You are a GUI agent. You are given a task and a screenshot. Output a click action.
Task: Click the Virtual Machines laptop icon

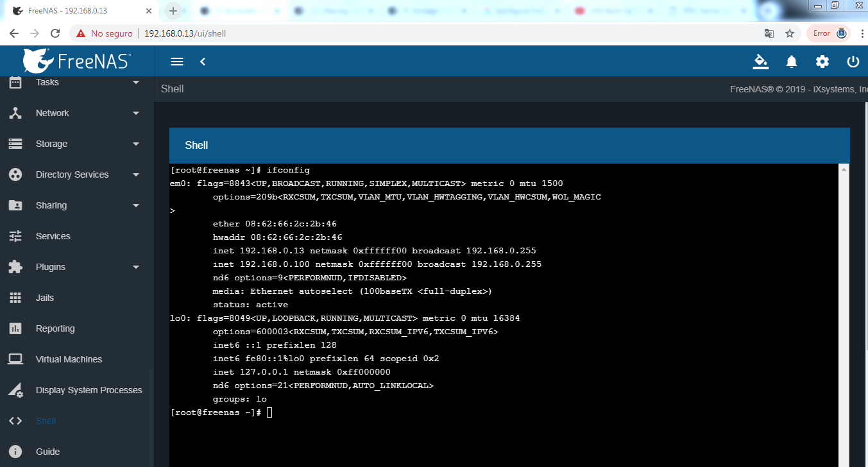click(15, 359)
